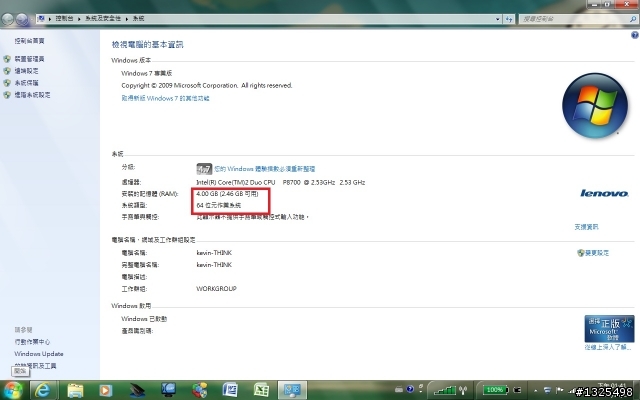
Task: Click the 4.00 GB installed memory value
Action: (227, 193)
